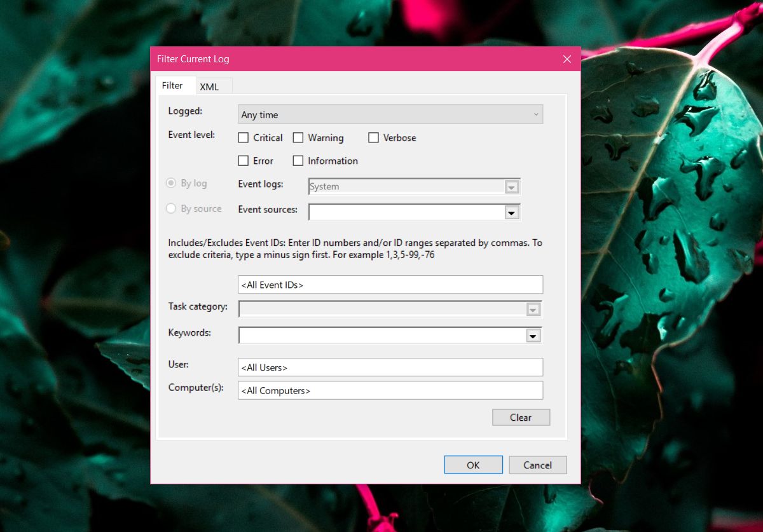Screen dimensions: 763x532
Task: Click the All Event IDs field
Action: point(390,285)
